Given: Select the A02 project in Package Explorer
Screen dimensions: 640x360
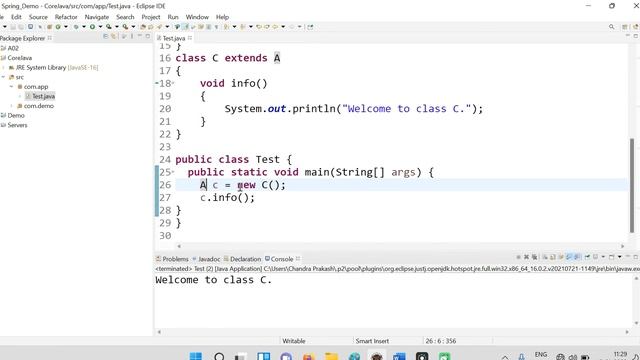Looking at the screenshot, I should 10,48.
